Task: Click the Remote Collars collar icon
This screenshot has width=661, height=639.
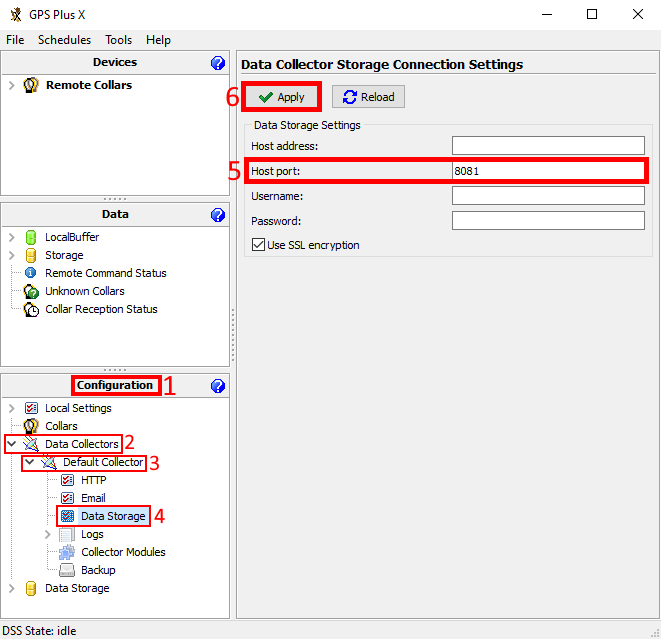Action: [31, 85]
